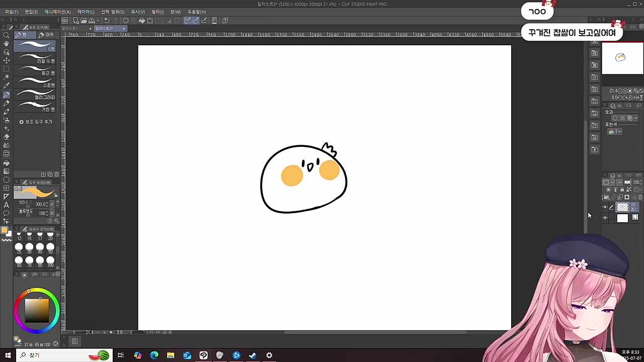Click the Scale/Rotate transform toolbar icon
Viewport: 644px width, 362px height.
tap(150, 21)
